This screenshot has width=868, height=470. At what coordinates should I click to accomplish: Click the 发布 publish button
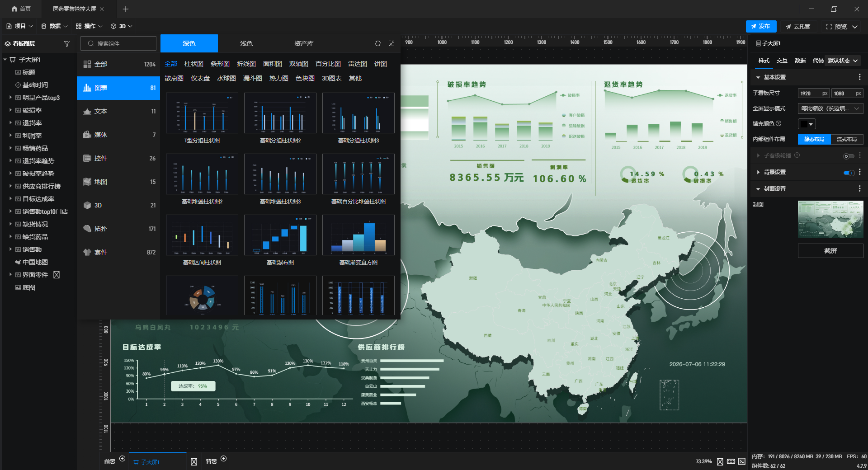(x=761, y=26)
